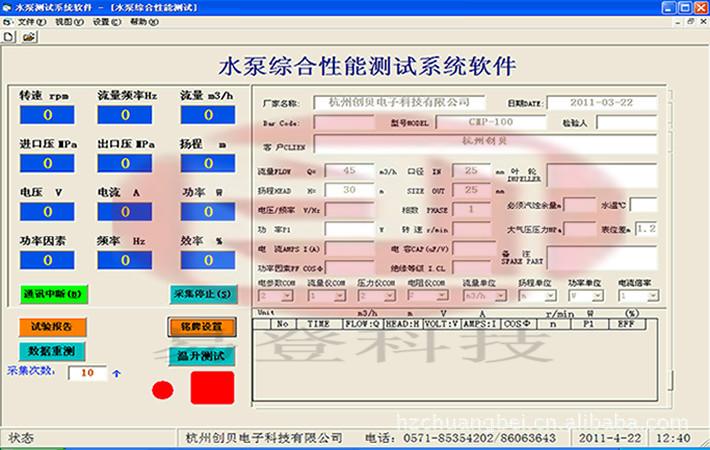Click the green 通讯中断(B) button
The image size is (710, 450).
[x=53, y=294]
